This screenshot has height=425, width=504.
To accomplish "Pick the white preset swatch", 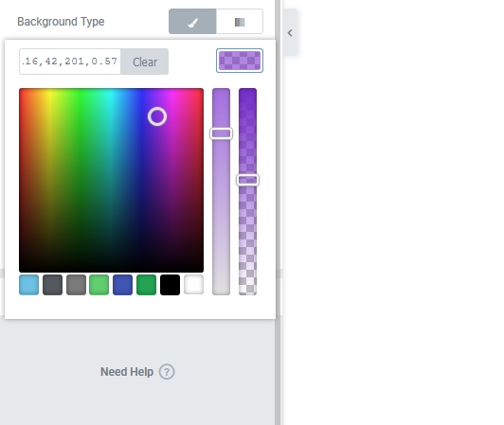I will coord(194,284).
